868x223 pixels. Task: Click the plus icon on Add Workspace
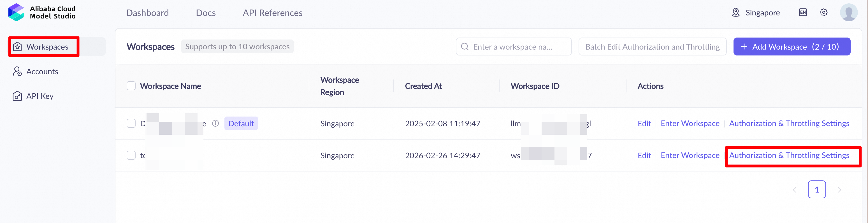pos(744,47)
